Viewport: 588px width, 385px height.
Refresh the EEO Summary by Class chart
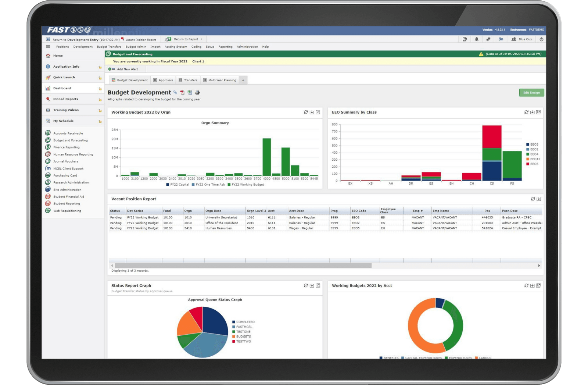coord(526,113)
